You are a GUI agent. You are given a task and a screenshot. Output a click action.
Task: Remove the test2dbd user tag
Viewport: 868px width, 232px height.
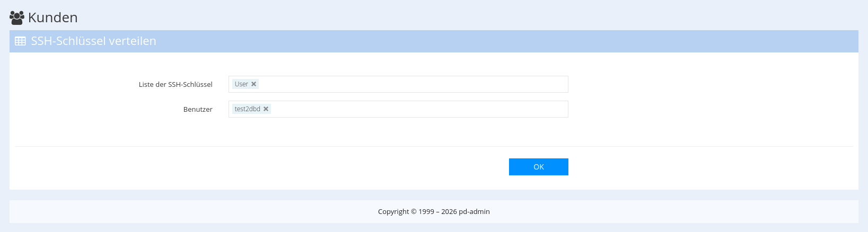point(266,109)
